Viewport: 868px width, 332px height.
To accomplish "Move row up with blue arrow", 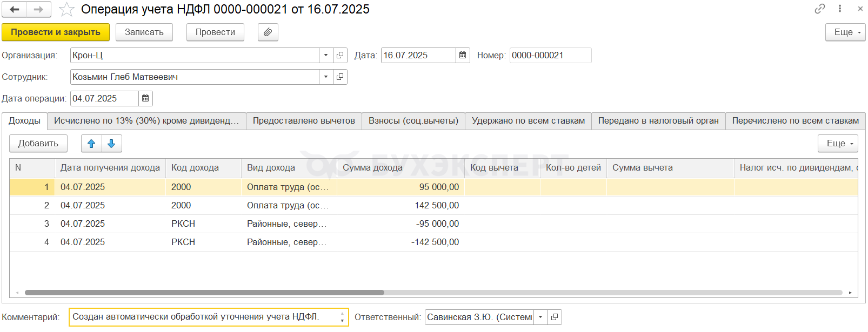I will pos(91,144).
